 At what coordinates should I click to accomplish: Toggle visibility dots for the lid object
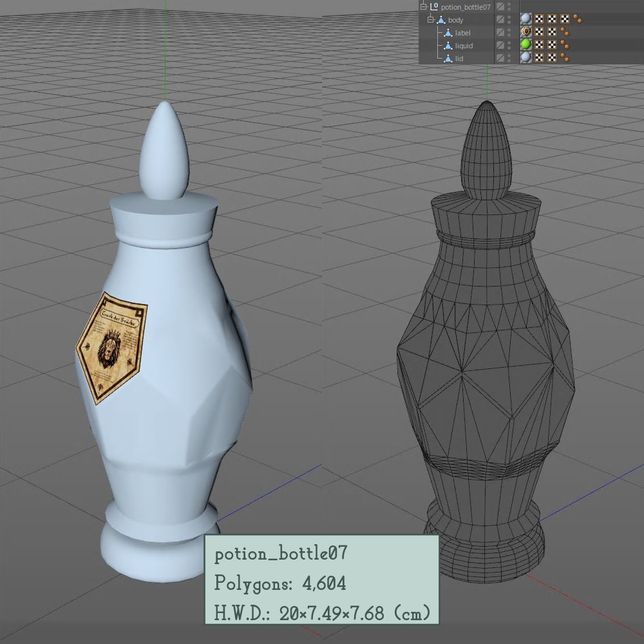[x=509, y=58]
